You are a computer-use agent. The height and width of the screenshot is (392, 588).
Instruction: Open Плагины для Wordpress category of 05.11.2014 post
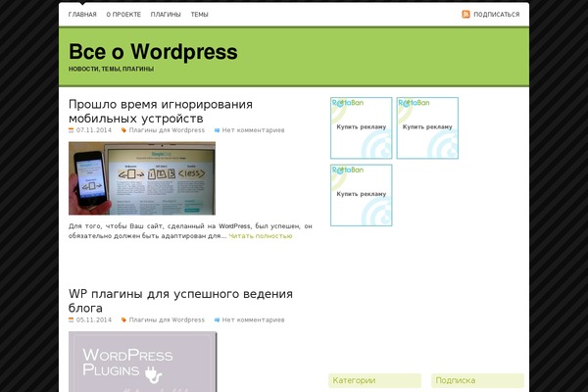[167, 320]
